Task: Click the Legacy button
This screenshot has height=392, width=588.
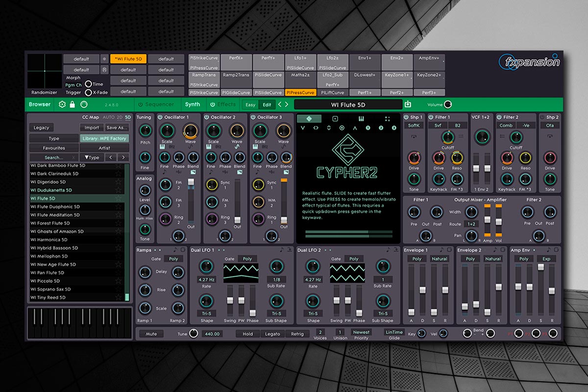Action: (x=41, y=128)
